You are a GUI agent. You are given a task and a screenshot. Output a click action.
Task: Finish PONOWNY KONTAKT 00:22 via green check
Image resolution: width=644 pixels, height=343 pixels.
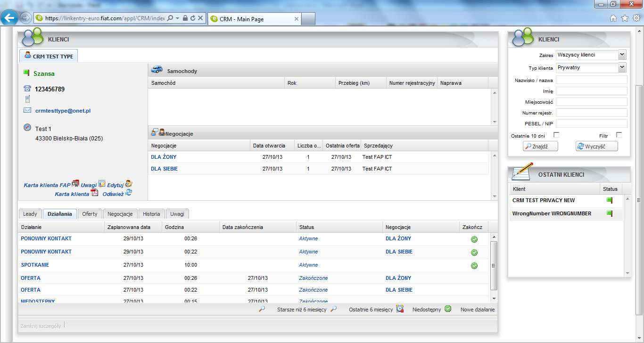pyautogui.click(x=474, y=253)
